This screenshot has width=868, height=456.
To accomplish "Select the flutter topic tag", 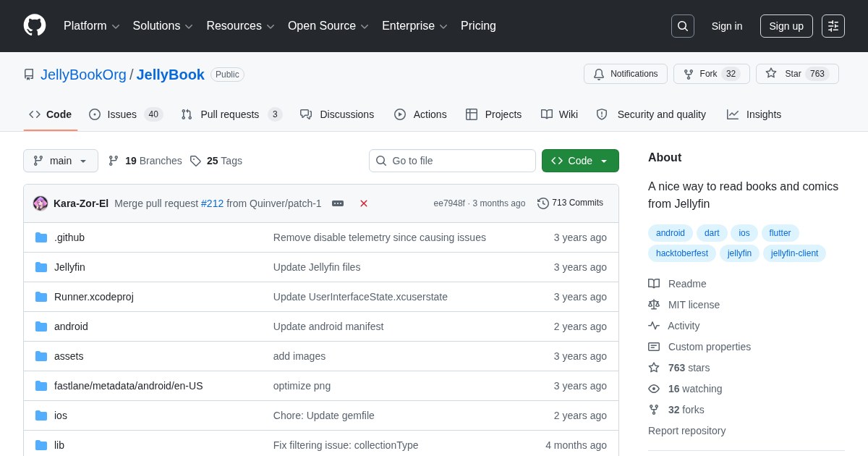I will point(780,233).
